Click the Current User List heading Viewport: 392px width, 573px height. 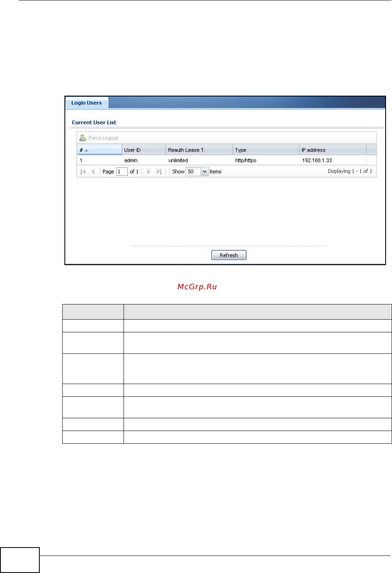94,122
